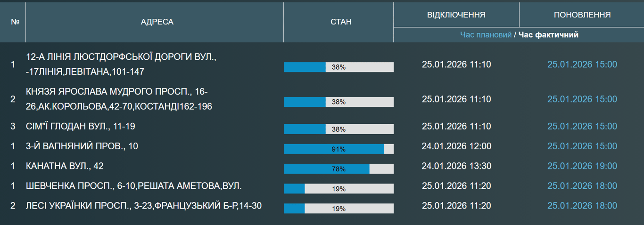Click restoration time 25.01.2026 19:00
This screenshot has width=644, height=225.
pos(582,166)
